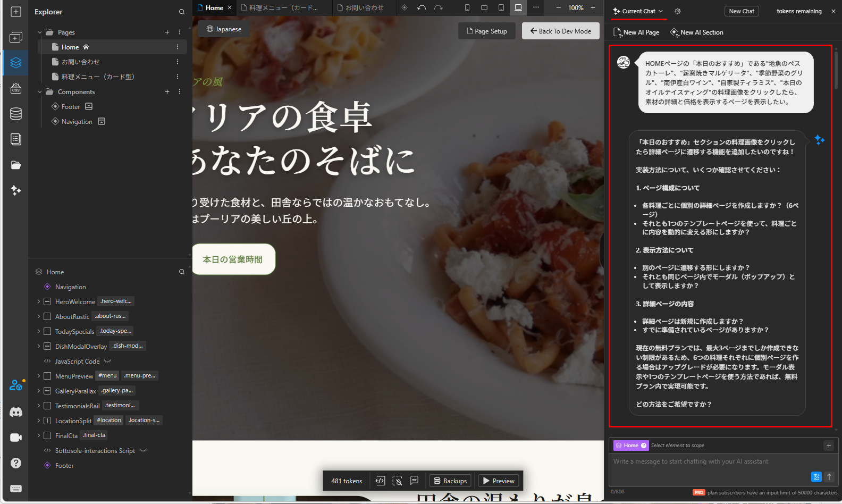
Task: Open Pages folder three-dot menu
Action: [x=180, y=32]
